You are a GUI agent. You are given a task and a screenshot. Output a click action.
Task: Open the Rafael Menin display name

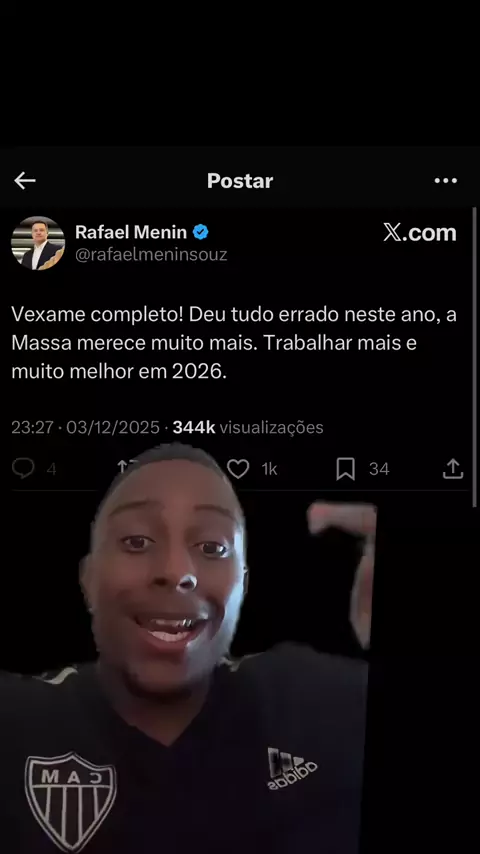pyautogui.click(x=131, y=232)
